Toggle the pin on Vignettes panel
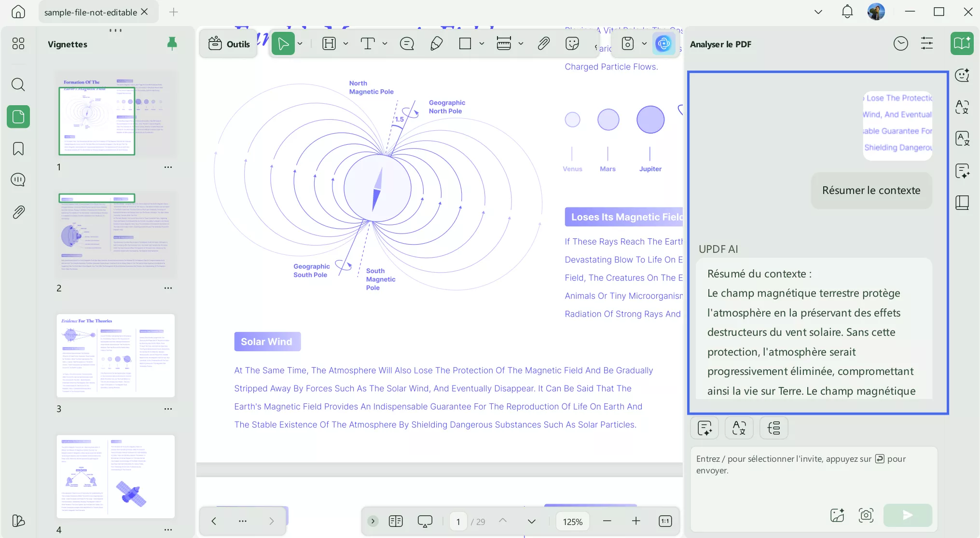This screenshot has height=538, width=980. pos(172,44)
